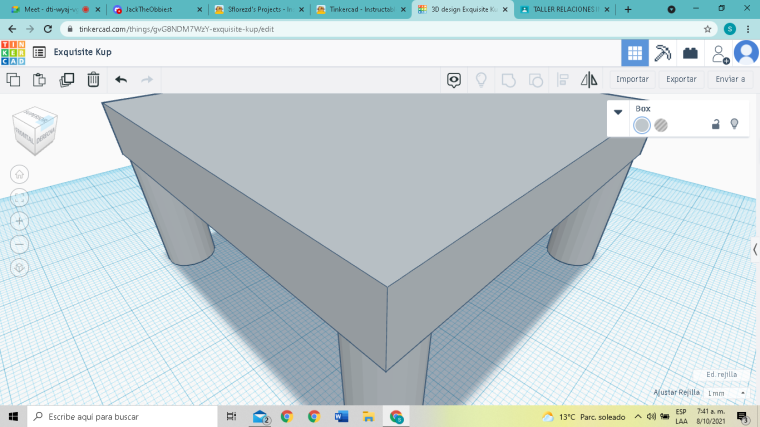The width and height of the screenshot is (760, 427).
Task: Open the Bricks mode
Action: click(x=690, y=53)
